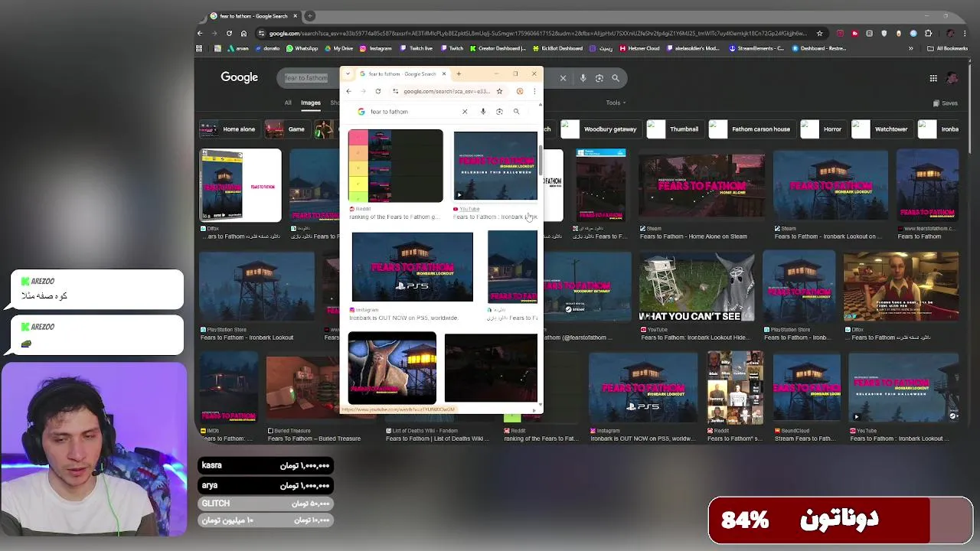Select the Images results tab
The width and height of the screenshot is (980, 551).
[x=310, y=103]
